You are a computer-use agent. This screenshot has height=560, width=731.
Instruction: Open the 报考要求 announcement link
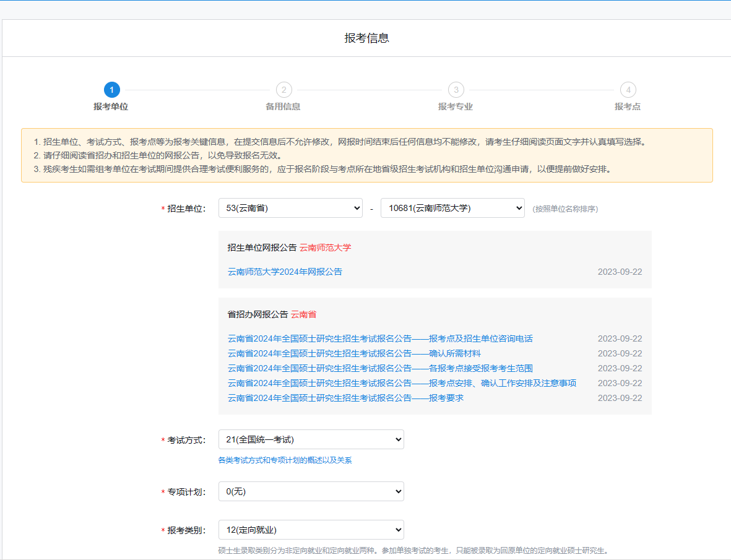pyautogui.click(x=345, y=398)
